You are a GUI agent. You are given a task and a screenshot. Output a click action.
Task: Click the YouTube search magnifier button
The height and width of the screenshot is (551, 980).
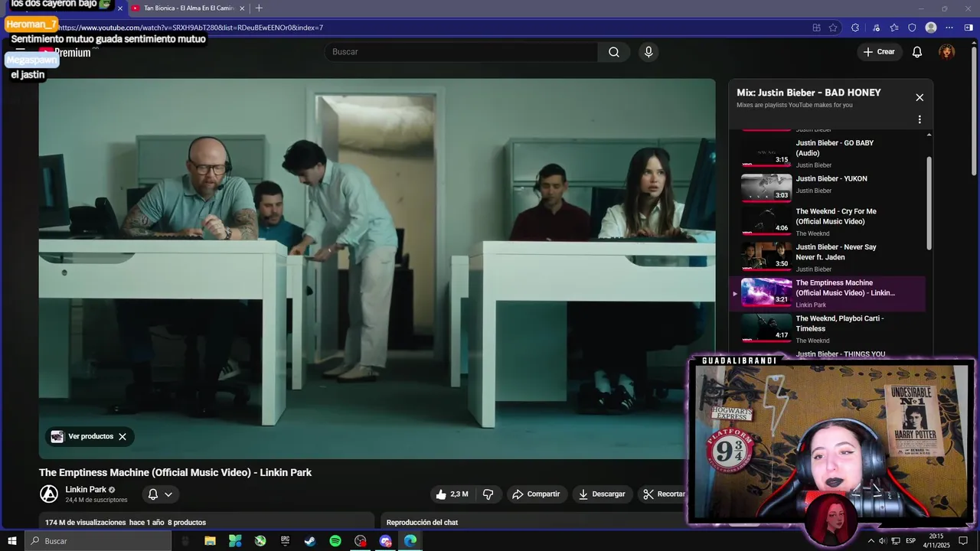(x=614, y=52)
